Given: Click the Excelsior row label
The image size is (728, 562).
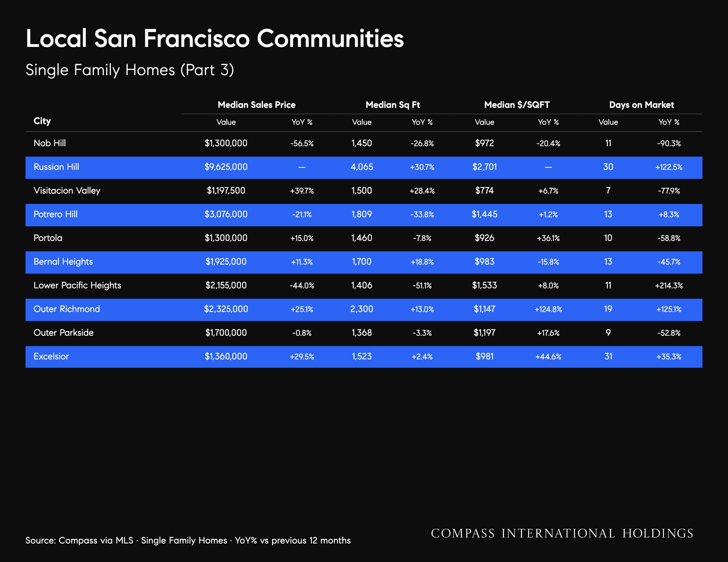Looking at the screenshot, I should (51, 356).
